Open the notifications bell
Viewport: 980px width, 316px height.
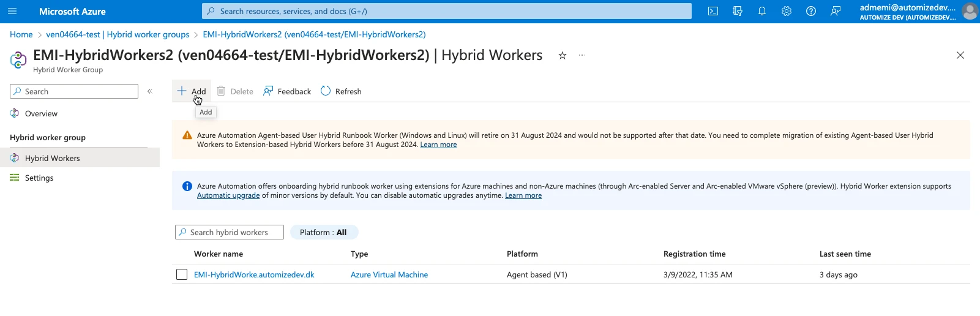pos(762,11)
